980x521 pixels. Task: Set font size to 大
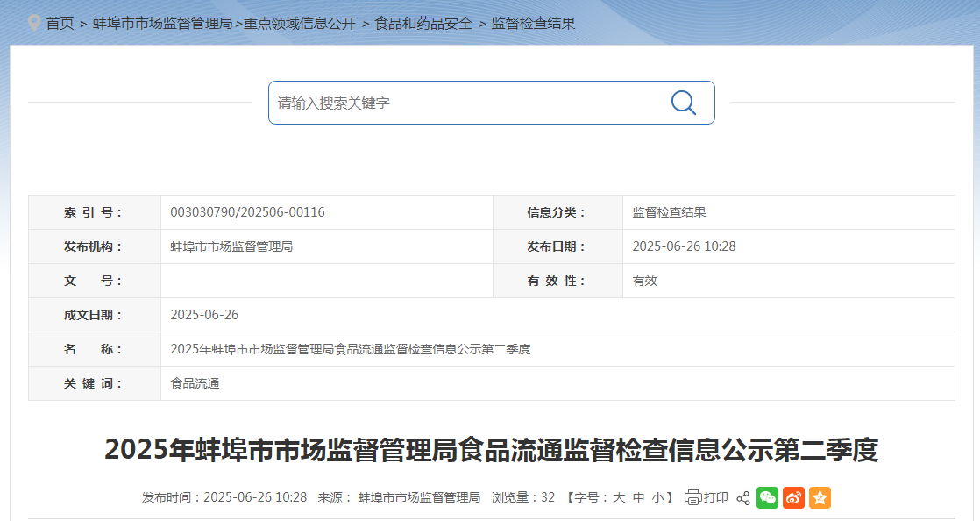point(619,498)
